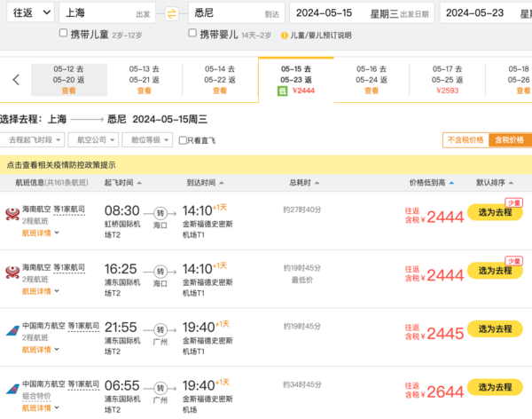Switch to price including tax

click(x=510, y=140)
